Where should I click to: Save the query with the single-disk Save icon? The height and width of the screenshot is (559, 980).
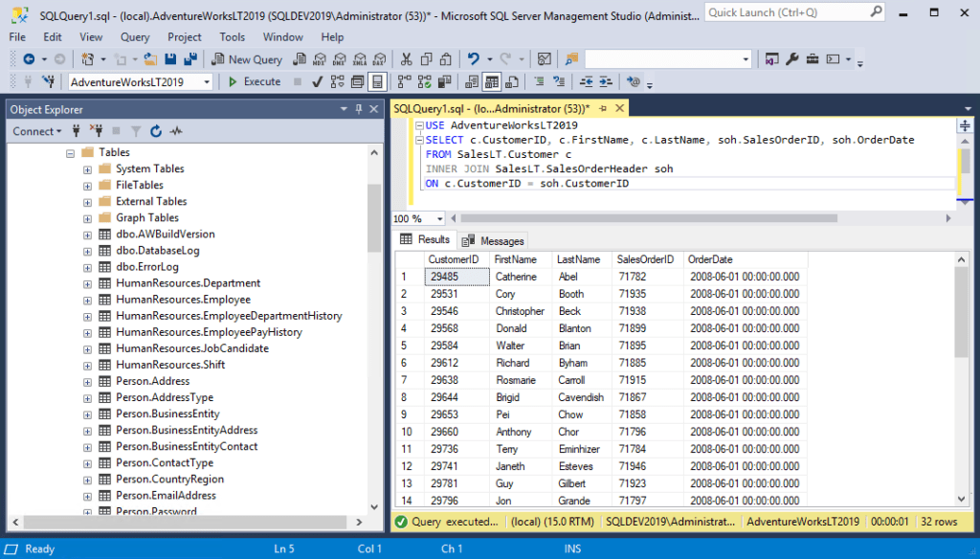[x=170, y=59]
